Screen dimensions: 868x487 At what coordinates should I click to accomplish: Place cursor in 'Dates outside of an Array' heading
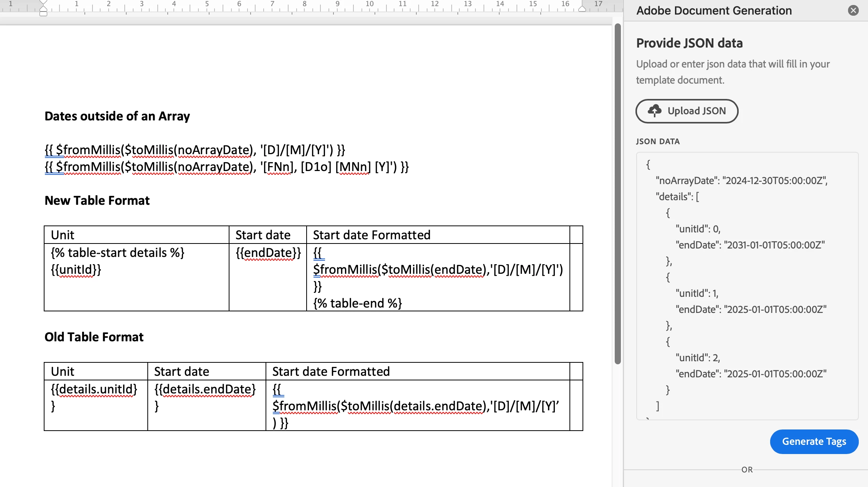tap(117, 116)
